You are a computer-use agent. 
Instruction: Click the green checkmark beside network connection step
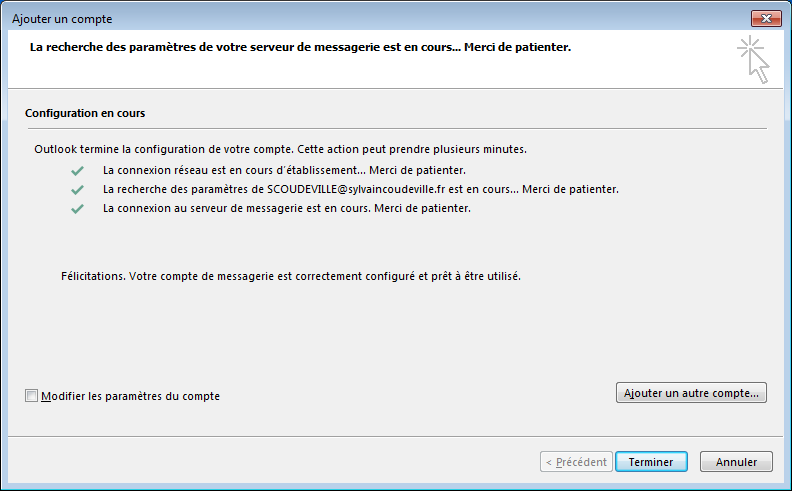pyautogui.click(x=77, y=170)
